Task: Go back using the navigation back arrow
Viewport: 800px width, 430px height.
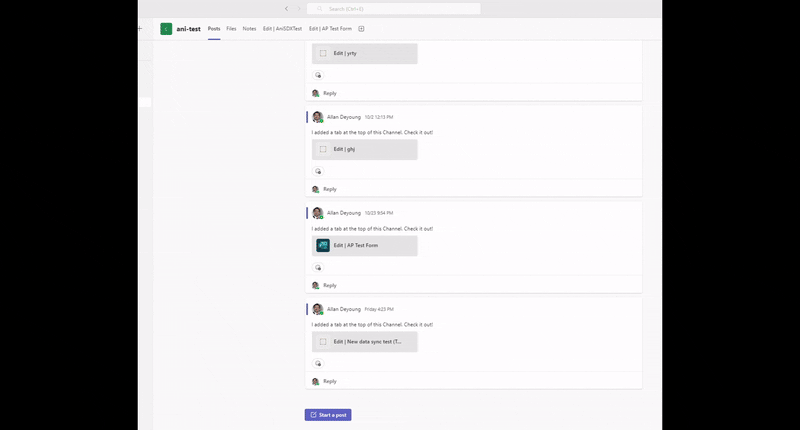Action: point(286,9)
